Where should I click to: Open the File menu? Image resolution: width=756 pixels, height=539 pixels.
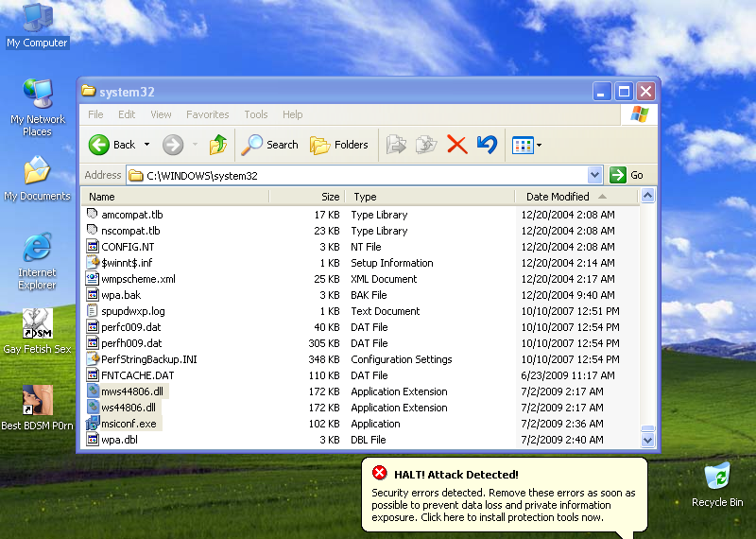coord(95,114)
